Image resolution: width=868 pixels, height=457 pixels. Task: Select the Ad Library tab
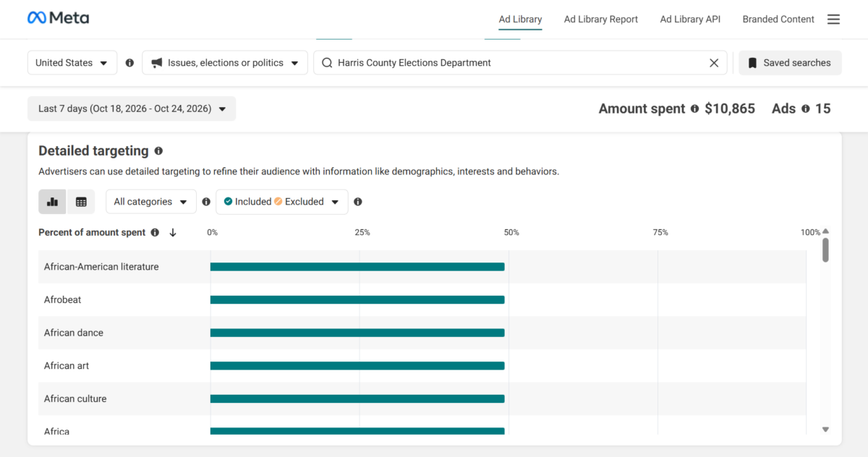pos(520,20)
